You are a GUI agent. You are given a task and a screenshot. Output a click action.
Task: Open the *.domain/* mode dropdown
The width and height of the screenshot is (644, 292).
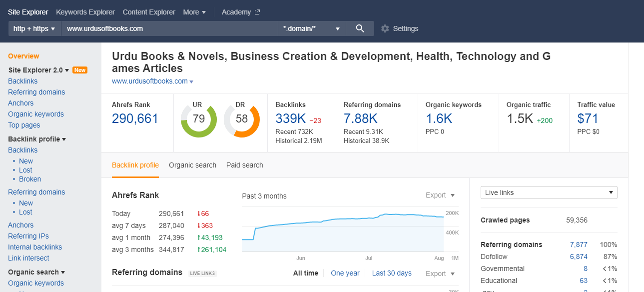[x=312, y=28]
